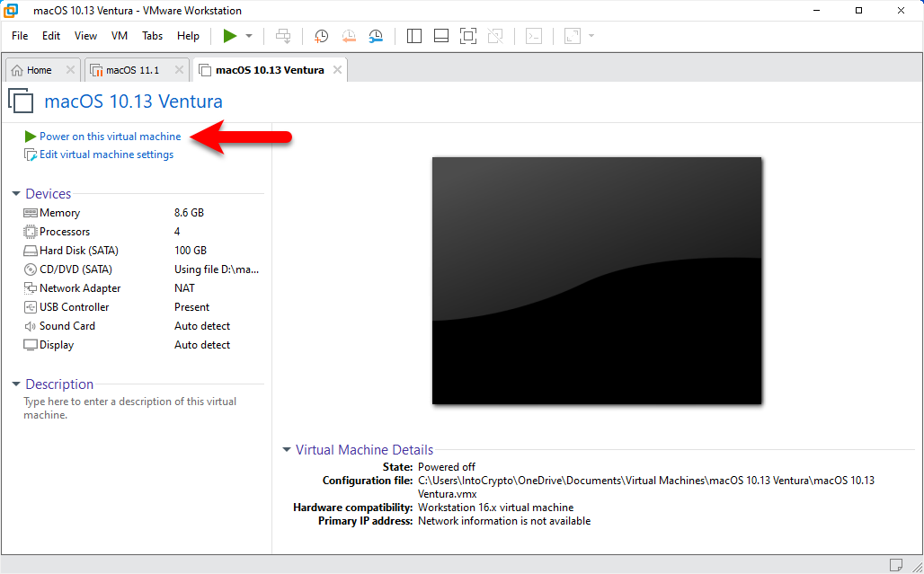The height and width of the screenshot is (574, 924).
Task: Open the console view icon
Action: 534,36
